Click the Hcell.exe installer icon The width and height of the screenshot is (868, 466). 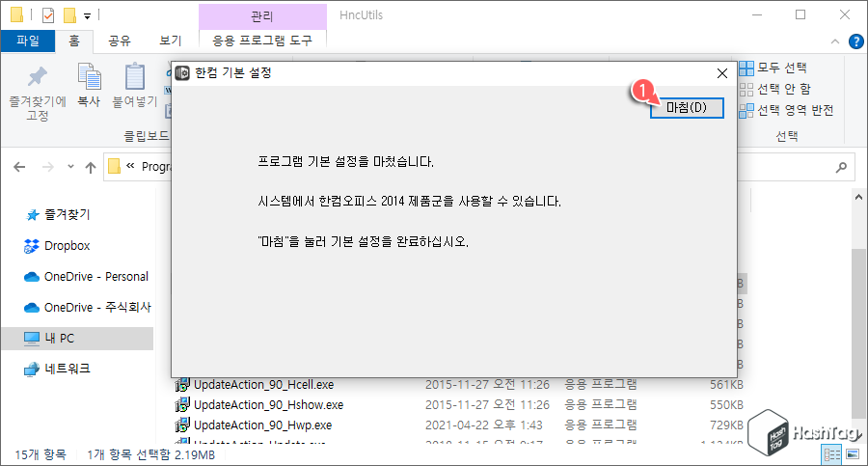pyautogui.click(x=182, y=385)
